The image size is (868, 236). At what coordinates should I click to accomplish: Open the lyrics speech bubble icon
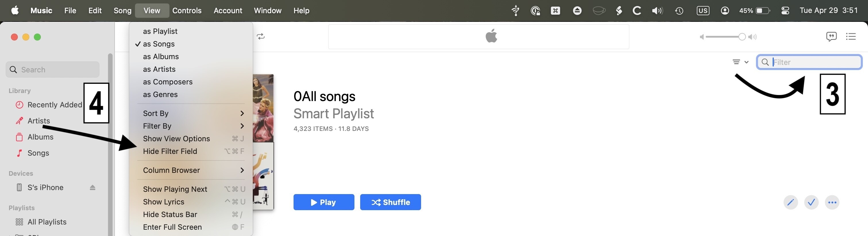point(831,36)
